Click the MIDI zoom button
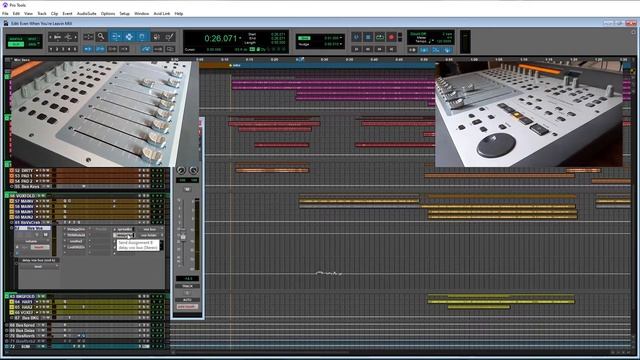 (68, 37)
